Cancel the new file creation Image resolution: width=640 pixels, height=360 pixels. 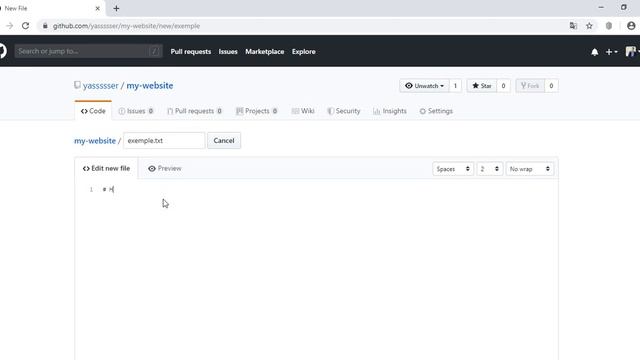click(224, 140)
